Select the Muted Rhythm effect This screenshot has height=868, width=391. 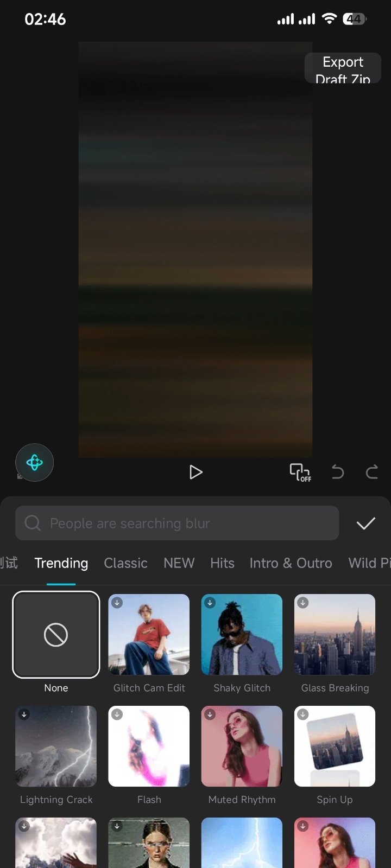[242, 746]
